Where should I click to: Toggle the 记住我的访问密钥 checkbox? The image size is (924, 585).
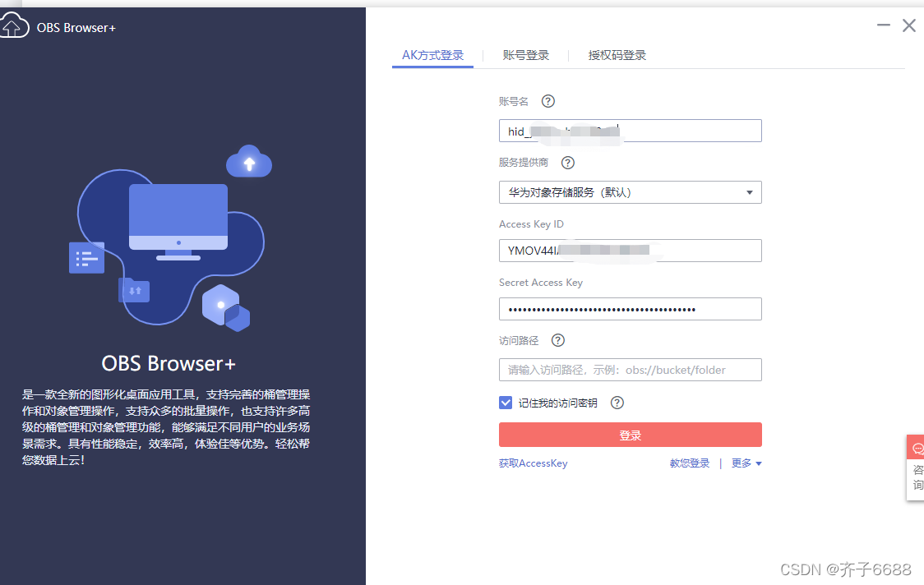click(506, 403)
